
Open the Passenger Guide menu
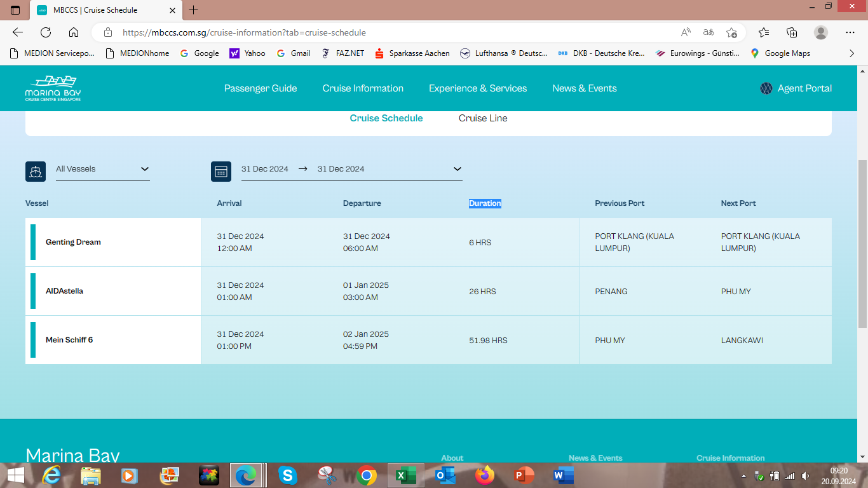pyautogui.click(x=261, y=88)
